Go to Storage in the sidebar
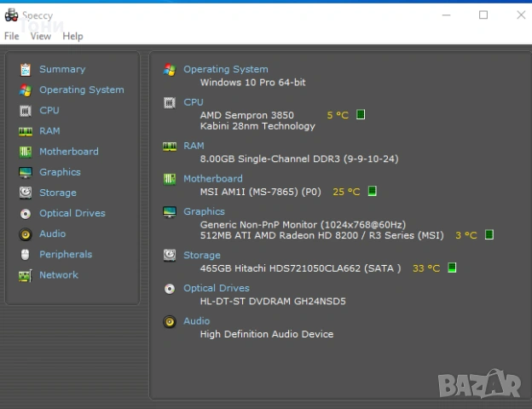Image resolution: width=532 pixels, height=409 pixels. click(58, 193)
